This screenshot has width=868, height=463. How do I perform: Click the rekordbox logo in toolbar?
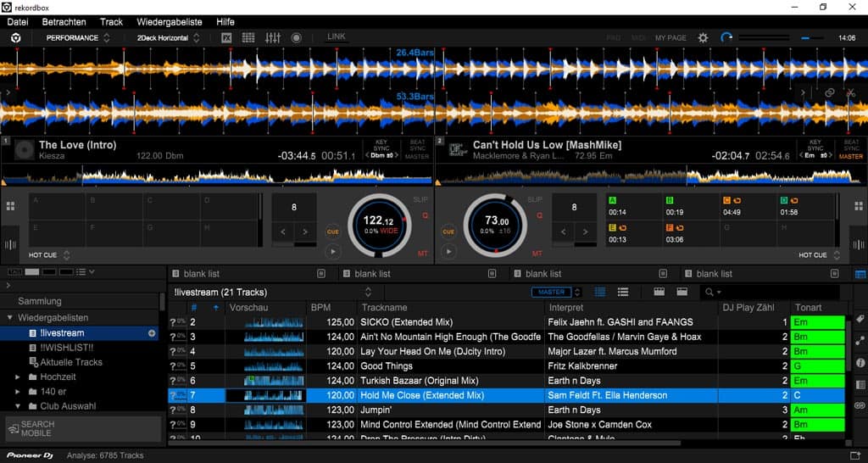coord(16,37)
